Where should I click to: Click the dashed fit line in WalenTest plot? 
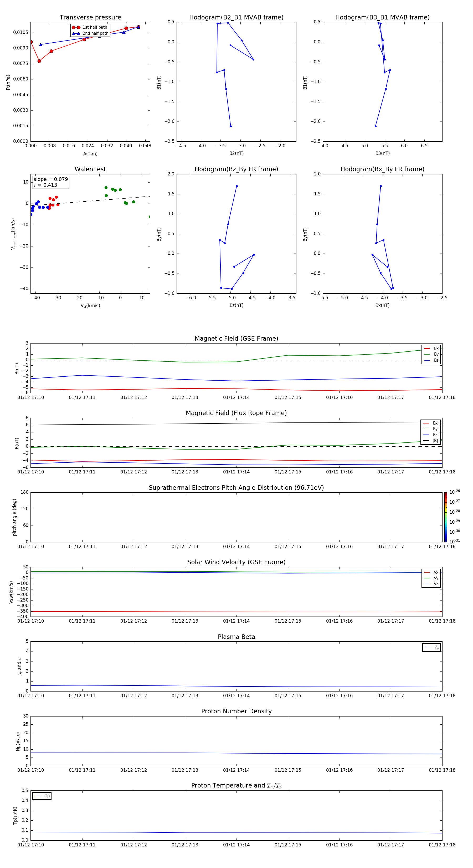[90, 201]
